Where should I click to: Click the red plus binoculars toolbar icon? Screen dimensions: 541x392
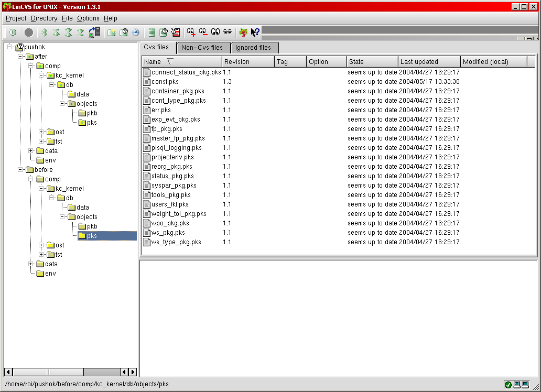[191, 32]
